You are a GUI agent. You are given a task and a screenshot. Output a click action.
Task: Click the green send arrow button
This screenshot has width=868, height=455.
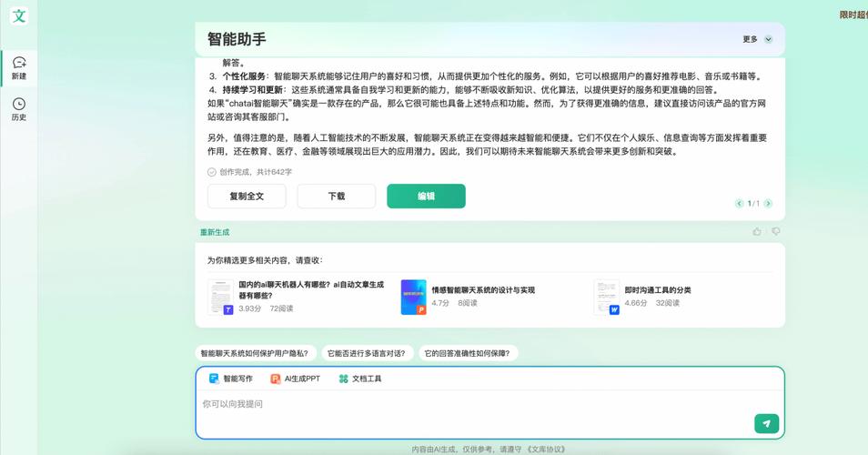coord(767,423)
